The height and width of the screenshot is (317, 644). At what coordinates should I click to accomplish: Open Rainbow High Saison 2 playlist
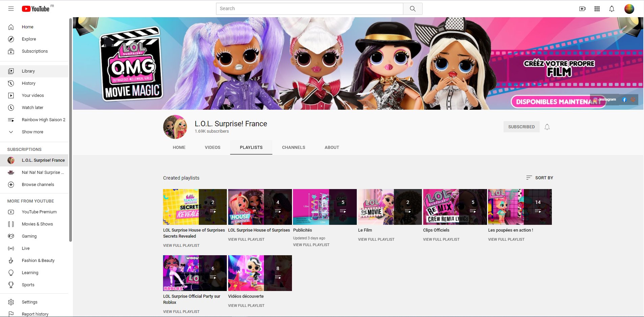pos(34,120)
